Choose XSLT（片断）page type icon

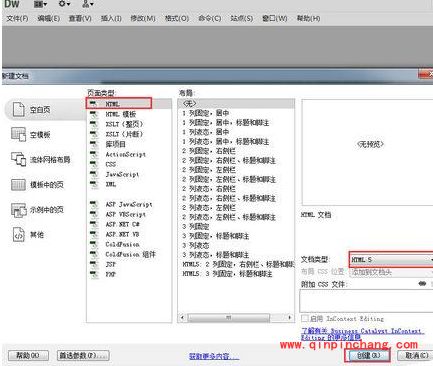[94, 134]
